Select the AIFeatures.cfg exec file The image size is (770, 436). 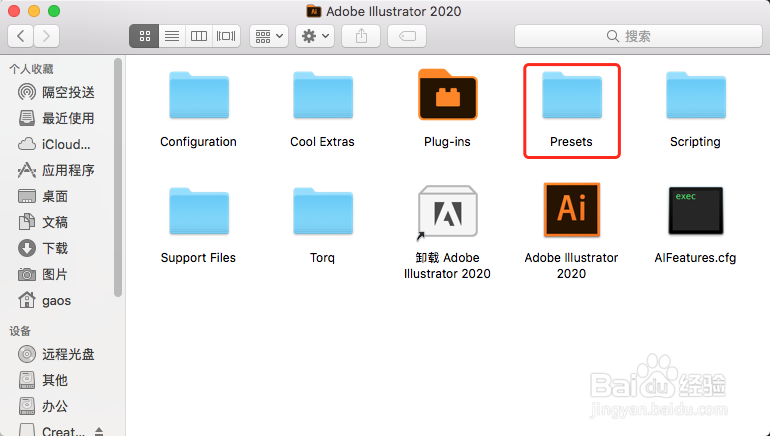tap(696, 211)
